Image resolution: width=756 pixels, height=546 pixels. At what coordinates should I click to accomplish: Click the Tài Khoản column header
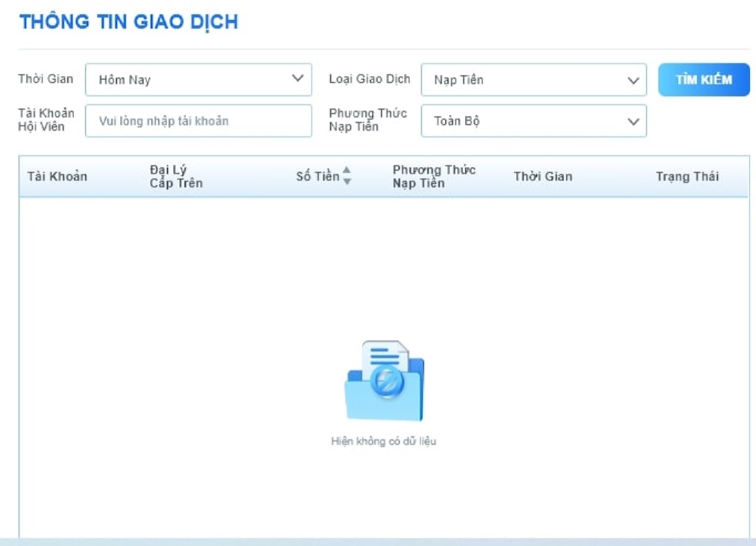[x=57, y=177]
